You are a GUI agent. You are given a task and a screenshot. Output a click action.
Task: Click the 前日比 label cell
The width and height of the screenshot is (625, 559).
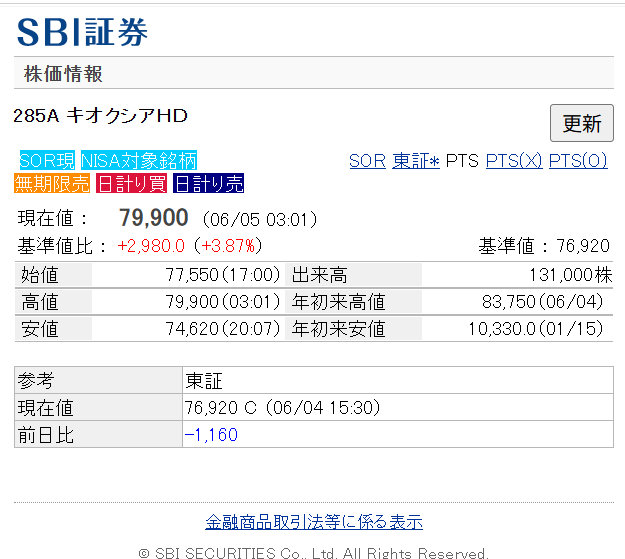pos(98,435)
